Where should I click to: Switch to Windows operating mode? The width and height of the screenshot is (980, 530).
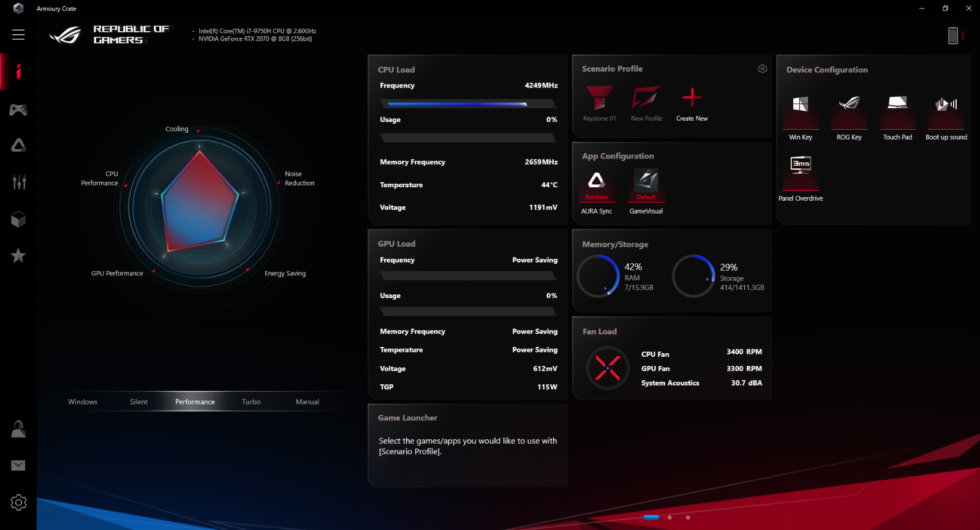(83, 402)
